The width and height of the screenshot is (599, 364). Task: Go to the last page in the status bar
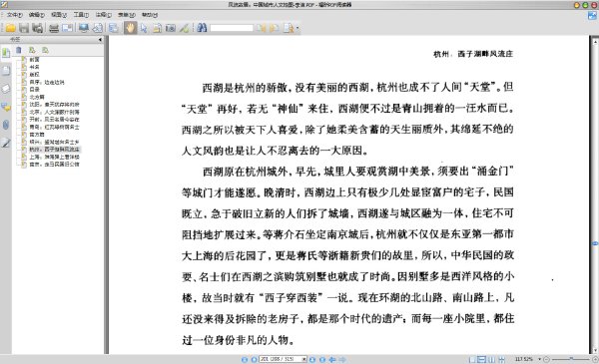click(x=322, y=359)
